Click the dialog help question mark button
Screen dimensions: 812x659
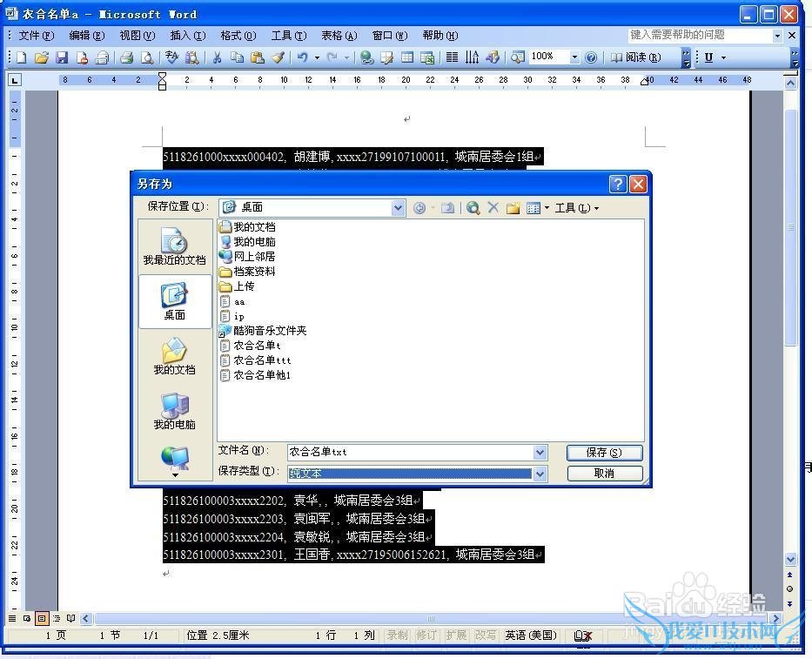pos(618,184)
